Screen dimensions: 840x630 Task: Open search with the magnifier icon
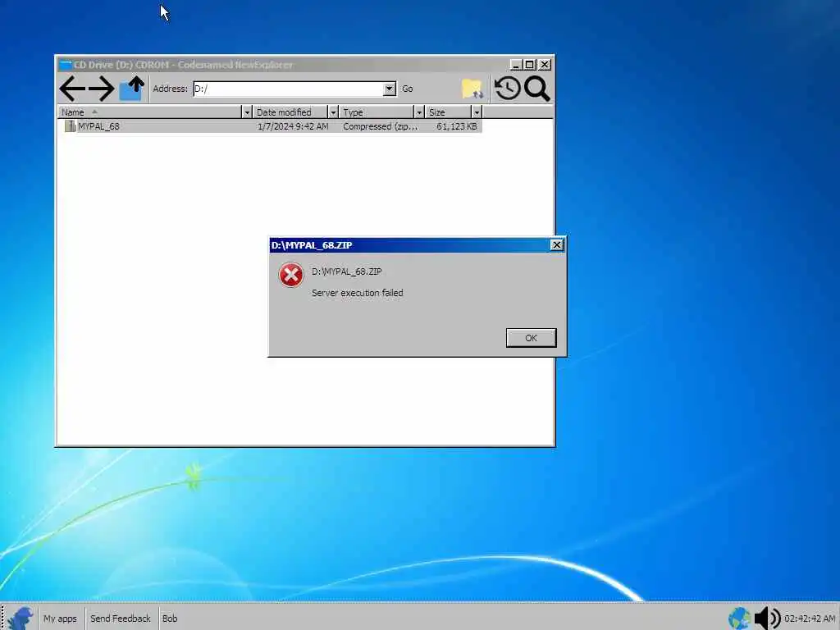pos(536,89)
